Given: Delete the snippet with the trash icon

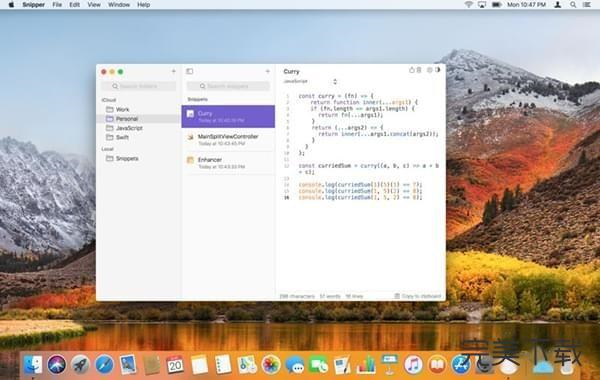Looking at the screenshot, I should tap(419, 70).
